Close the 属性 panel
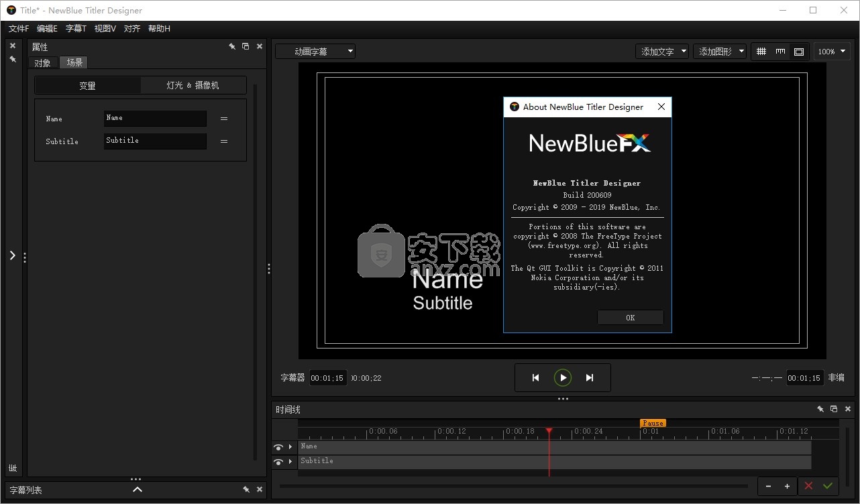 click(x=260, y=47)
